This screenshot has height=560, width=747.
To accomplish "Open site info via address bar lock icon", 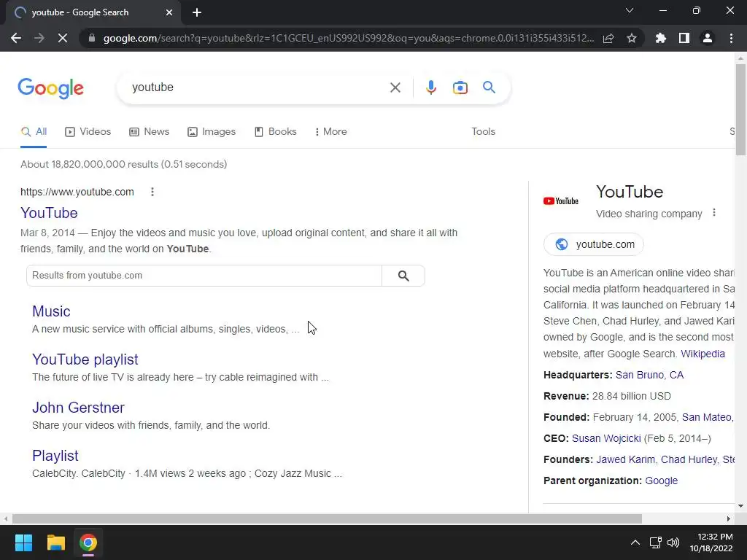I will 92,38.
